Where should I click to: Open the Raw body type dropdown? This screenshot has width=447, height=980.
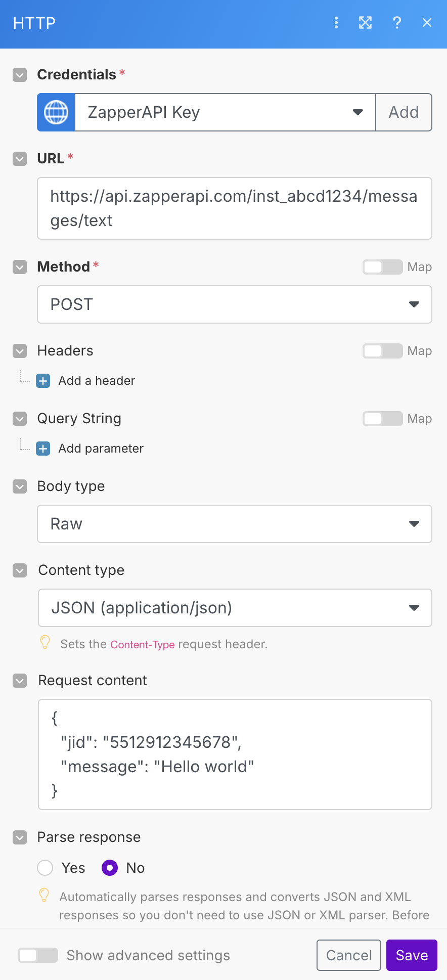[235, 524]
